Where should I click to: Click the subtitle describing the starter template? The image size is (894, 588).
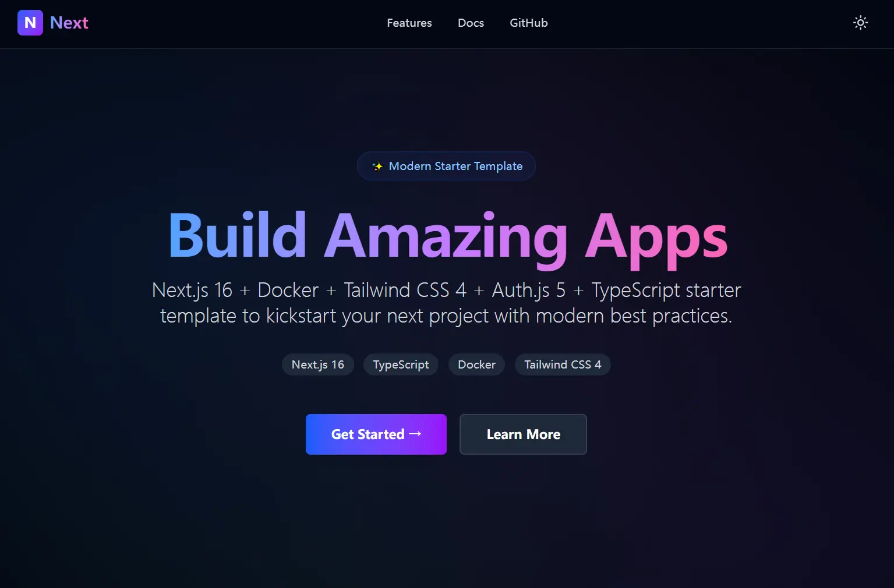tap(446, 303)
